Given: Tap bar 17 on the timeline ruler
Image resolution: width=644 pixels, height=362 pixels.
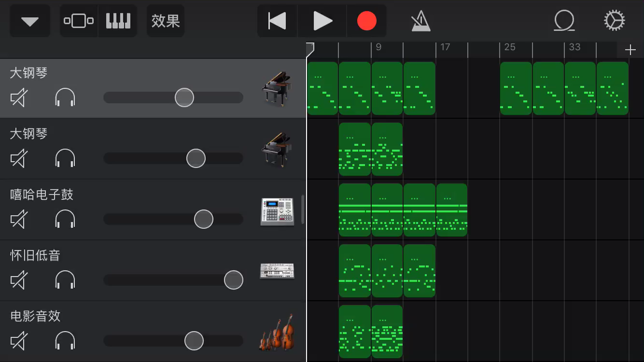Looking at the screenshot, I should point(445,47).
